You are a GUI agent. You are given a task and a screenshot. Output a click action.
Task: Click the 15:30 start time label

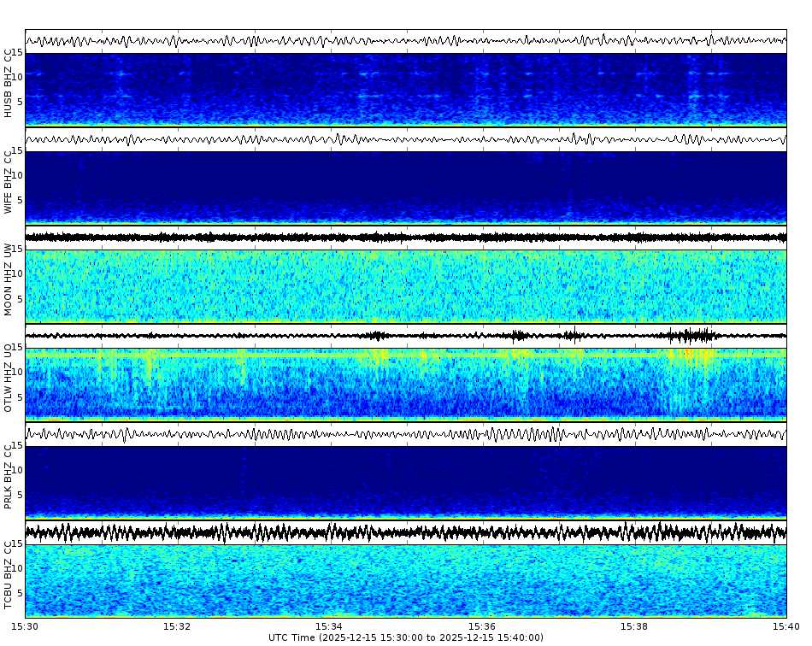(26, 625)
